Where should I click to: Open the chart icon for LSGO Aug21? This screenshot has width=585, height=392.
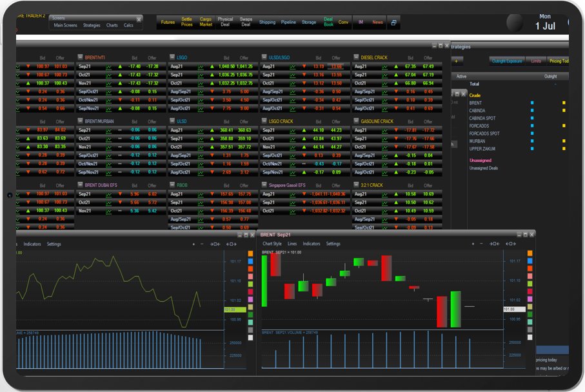click(201, 67)
